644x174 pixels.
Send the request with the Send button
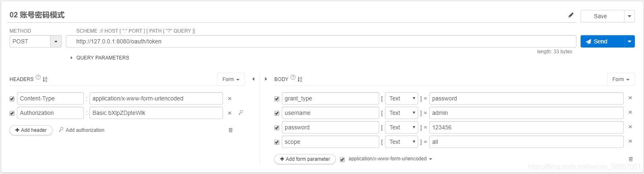coord(602,41)
